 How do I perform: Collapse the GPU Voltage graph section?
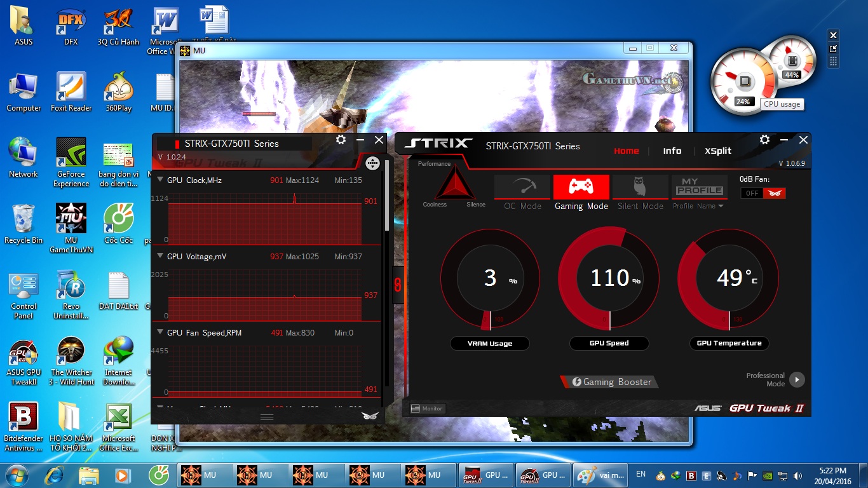pos(160,256)
